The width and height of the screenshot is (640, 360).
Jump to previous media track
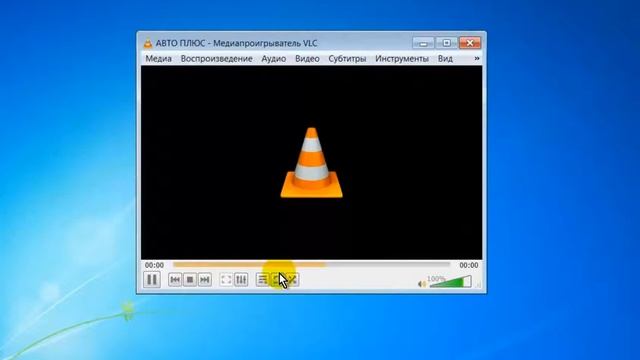coord(175,280)
